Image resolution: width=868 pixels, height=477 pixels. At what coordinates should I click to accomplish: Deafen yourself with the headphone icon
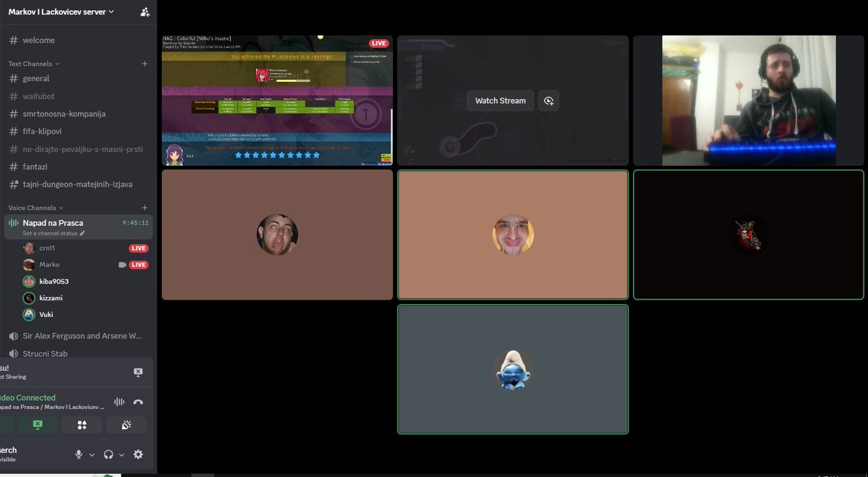point(107,454)
